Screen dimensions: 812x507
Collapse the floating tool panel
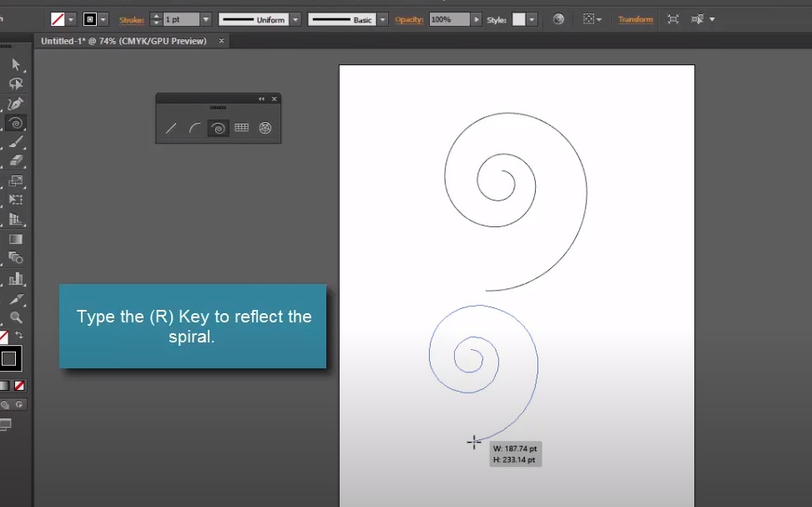pos(261,99)
